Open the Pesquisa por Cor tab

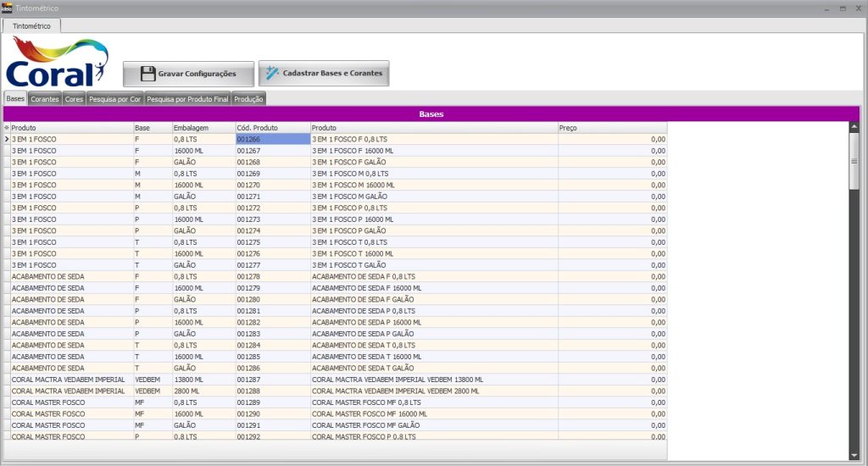tap(114, 99)
